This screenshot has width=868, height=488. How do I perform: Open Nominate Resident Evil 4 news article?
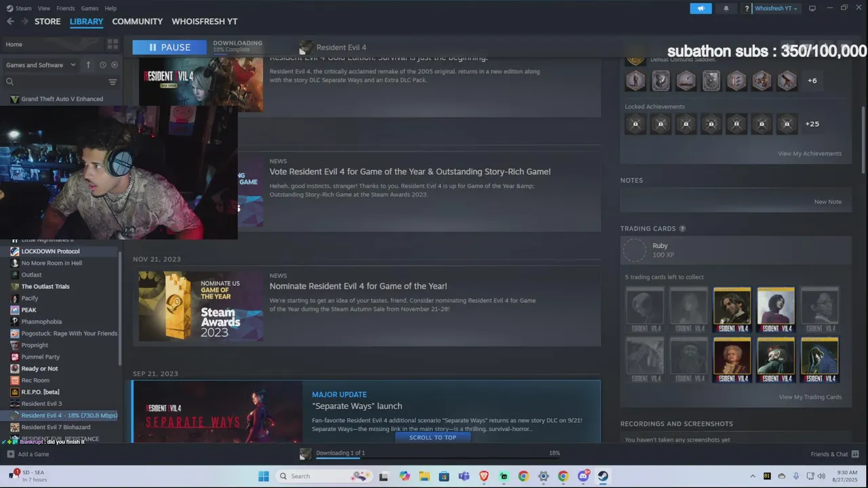366,306
